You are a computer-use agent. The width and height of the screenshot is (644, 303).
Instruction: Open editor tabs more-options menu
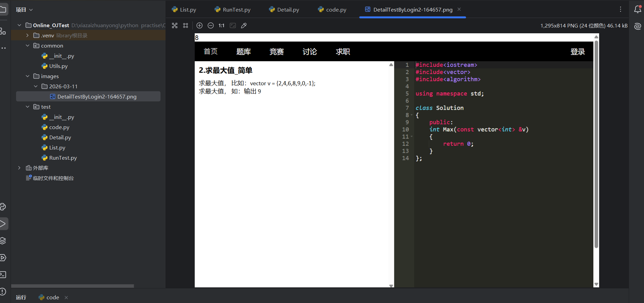tap(621, 10)
